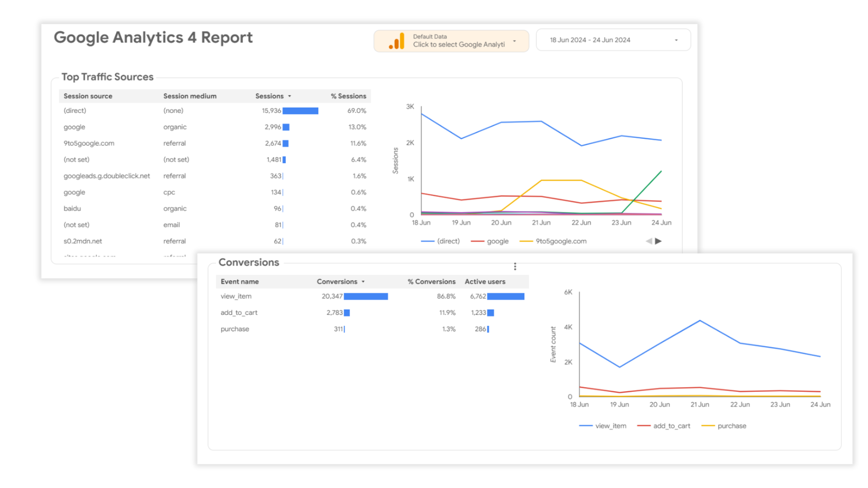Screen dimensions: 868x488
Task: Click the % Sessions column header
Action: pyautogui.click(x=348, y=96)
